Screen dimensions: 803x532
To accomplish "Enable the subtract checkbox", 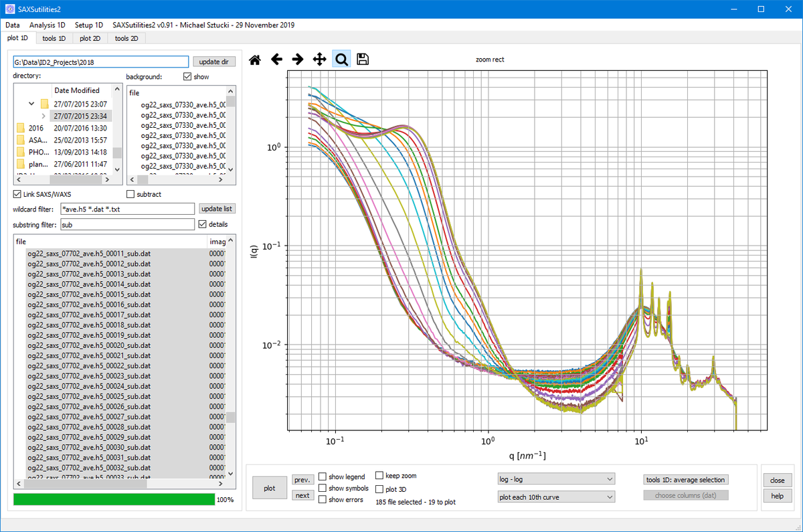I will 131,194.
